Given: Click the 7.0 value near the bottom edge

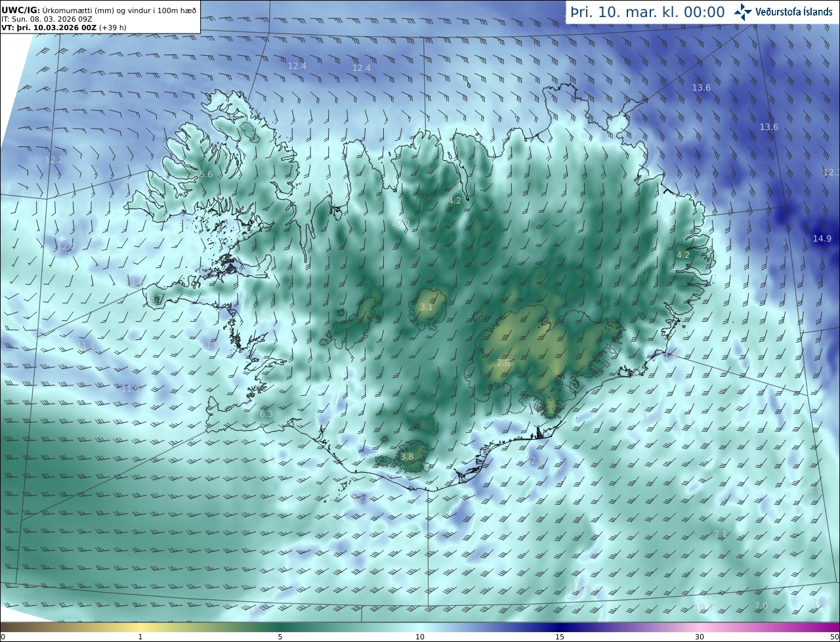Looking at the screenshot, I should pos(761,605).
